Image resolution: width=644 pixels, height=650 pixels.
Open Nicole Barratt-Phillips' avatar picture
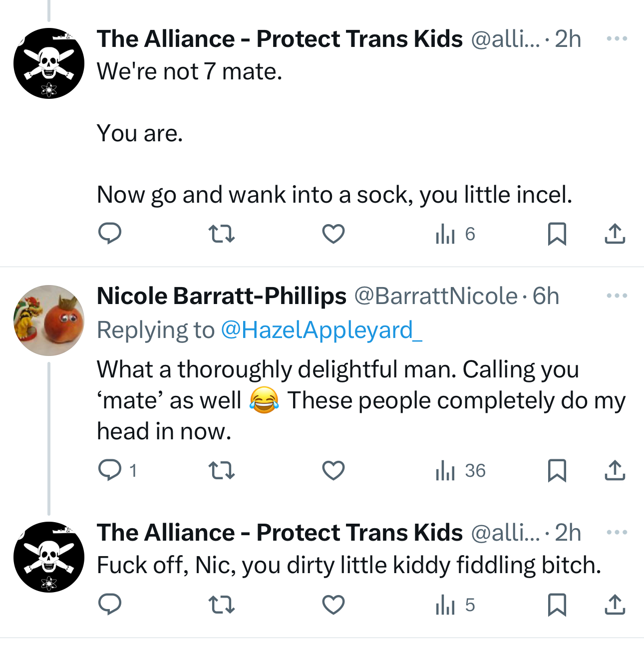click(49, 321)
